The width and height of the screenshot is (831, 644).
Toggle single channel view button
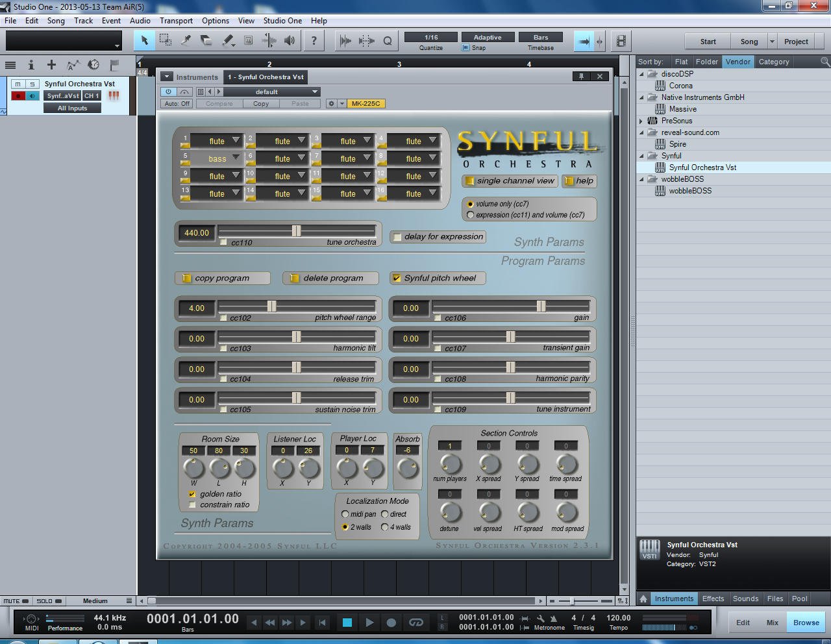coord(510,181)
